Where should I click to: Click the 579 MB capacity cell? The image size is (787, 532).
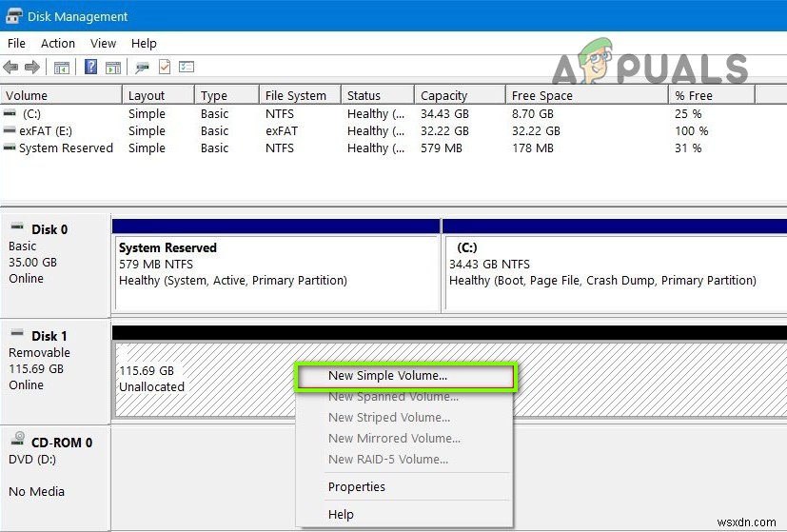click(442, 148)
